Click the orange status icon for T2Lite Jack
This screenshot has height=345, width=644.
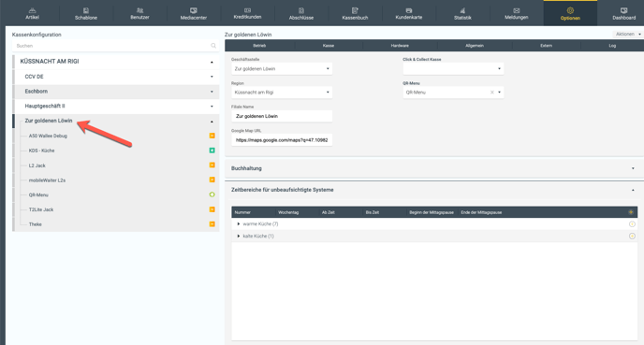[212, 209]
